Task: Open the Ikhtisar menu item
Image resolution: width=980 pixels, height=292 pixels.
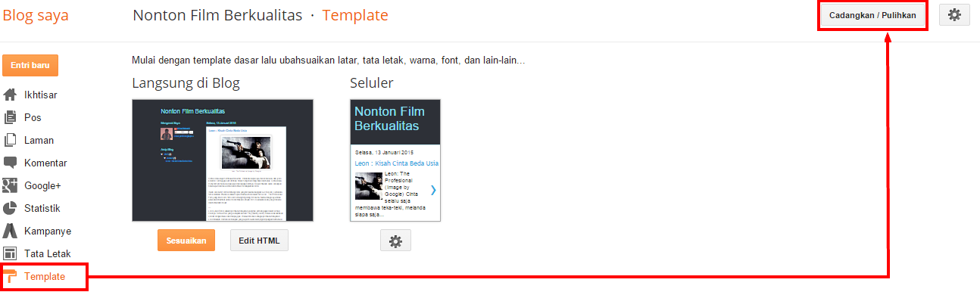Action: [41, 95]
